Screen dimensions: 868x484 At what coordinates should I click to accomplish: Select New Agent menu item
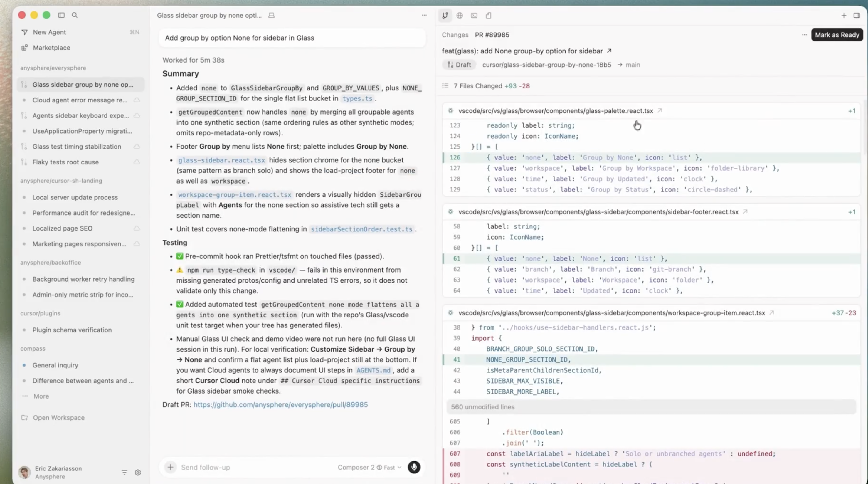(49, 32)
